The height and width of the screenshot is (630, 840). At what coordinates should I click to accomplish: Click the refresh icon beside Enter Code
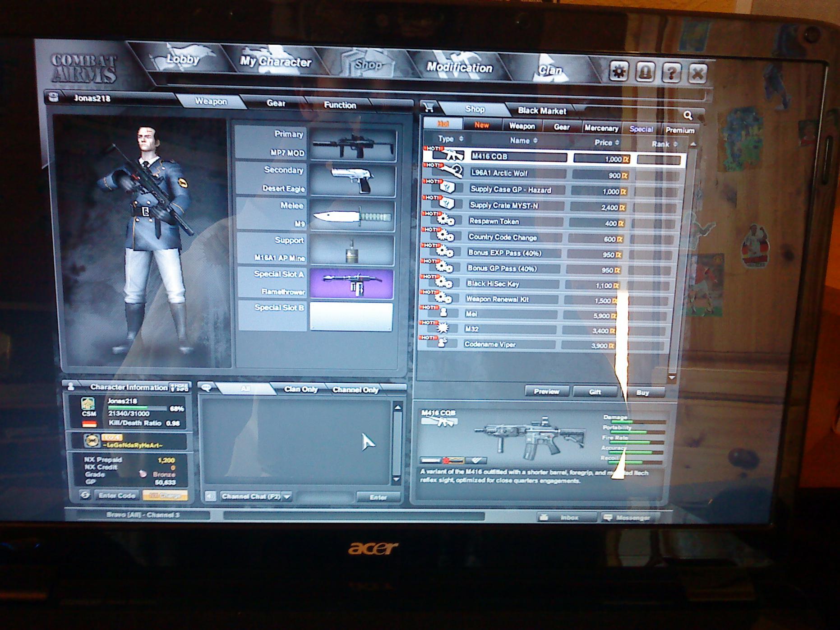click(x=85, y=495)
